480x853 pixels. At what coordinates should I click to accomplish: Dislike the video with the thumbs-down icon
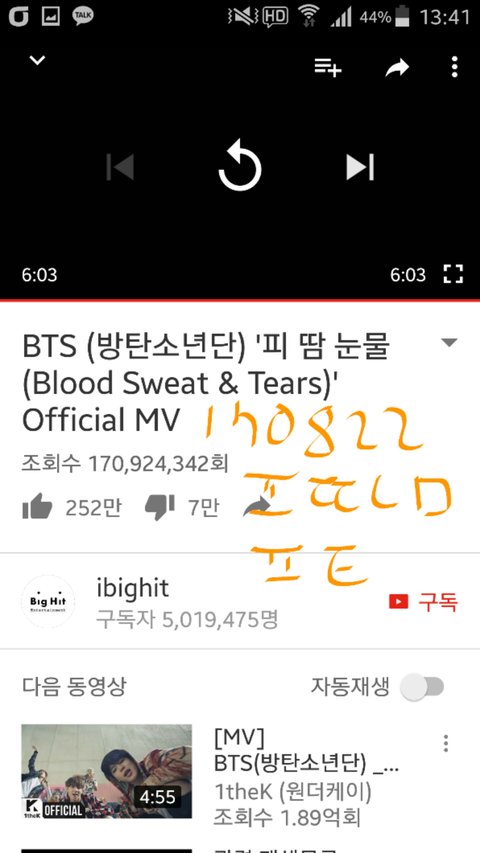pos(159,508)
